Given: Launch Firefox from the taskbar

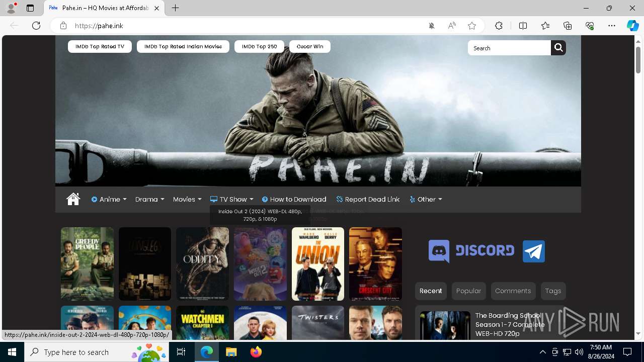Looking at the screenshot, I should (256, 352).
